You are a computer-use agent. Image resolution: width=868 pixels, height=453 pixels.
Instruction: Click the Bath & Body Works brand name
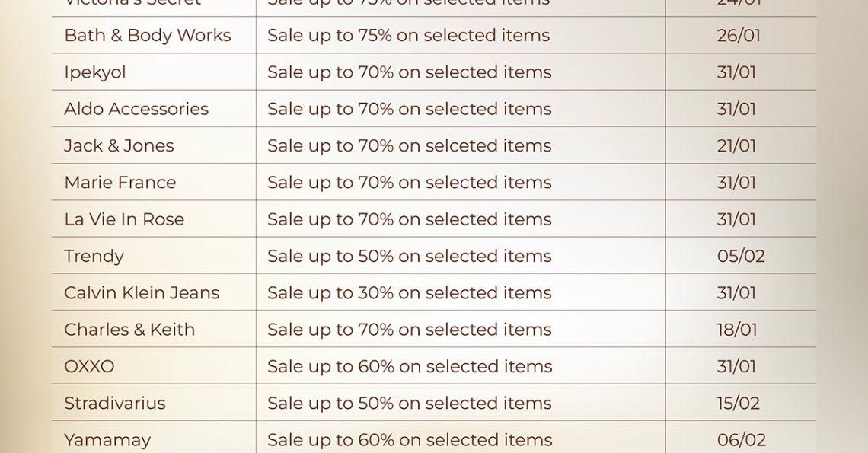tap(147, 36)
